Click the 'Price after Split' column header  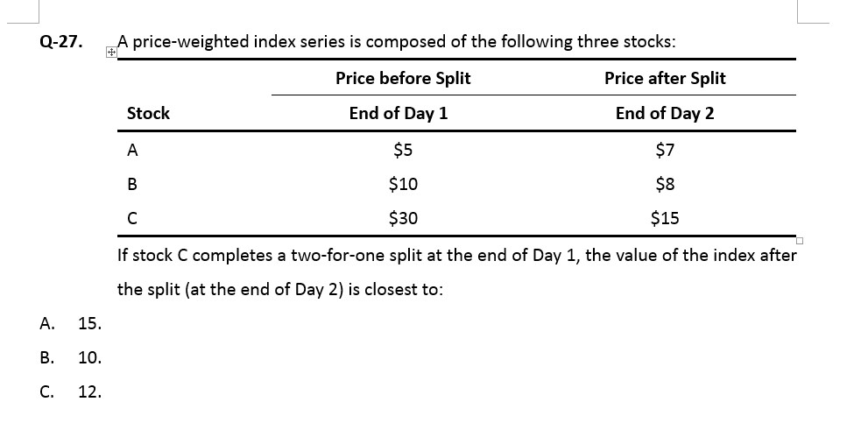tap(665, 78)
